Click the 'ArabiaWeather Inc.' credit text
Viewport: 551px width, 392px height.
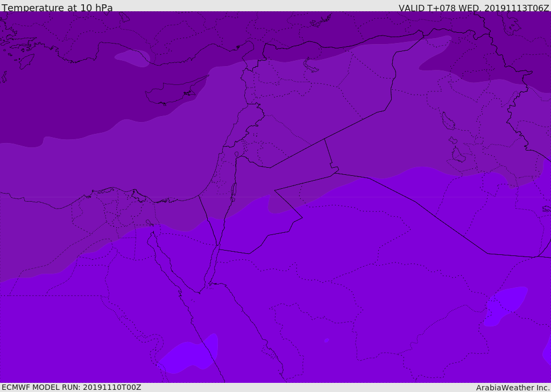point(513,388)
